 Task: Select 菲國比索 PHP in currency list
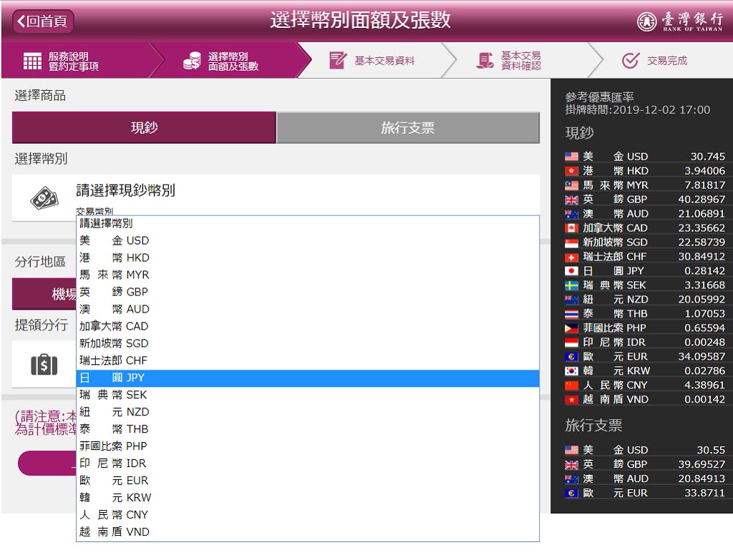pyautogui.click(x=308, y=446)
